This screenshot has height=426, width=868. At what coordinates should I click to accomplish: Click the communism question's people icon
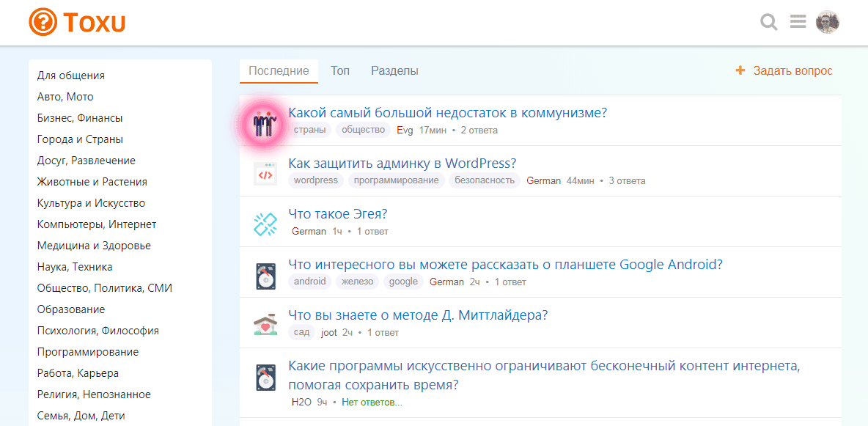pos(263,121)
